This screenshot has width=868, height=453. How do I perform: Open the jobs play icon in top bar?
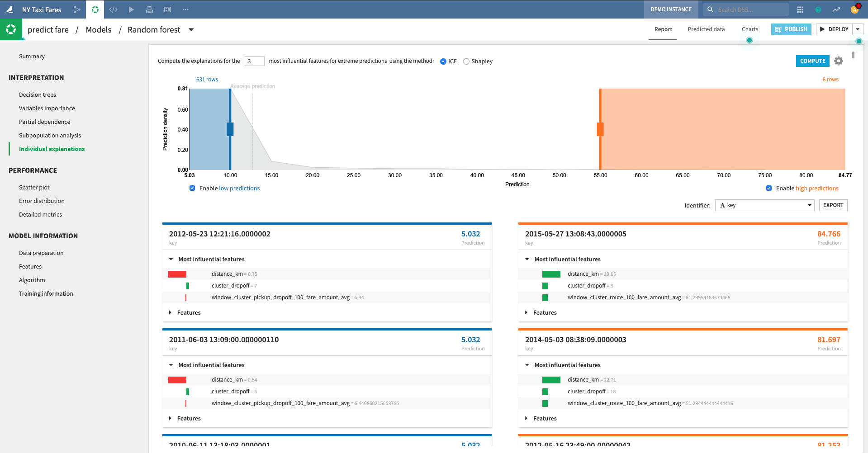131,9
